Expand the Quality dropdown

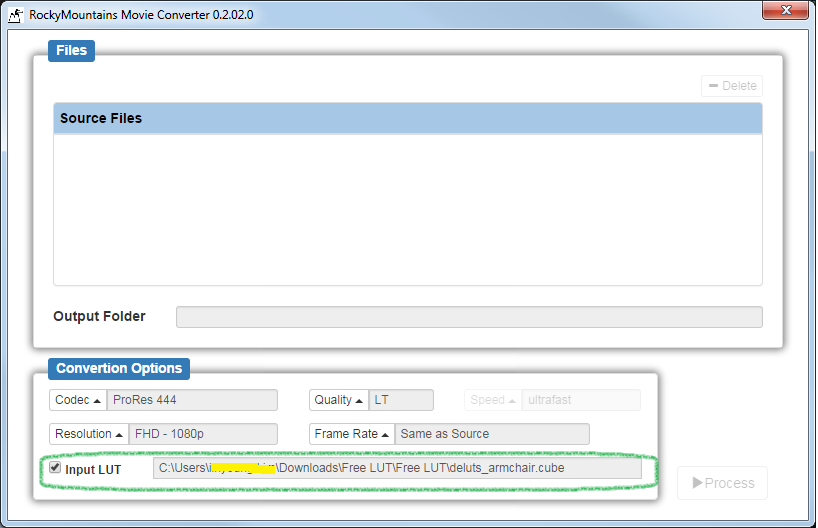(x=338, y=400)
